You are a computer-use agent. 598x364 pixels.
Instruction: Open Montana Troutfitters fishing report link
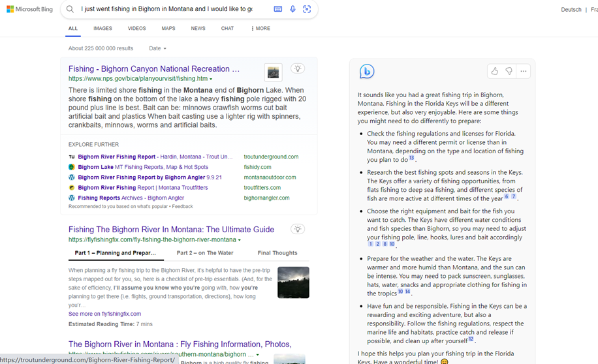(143, 187)
